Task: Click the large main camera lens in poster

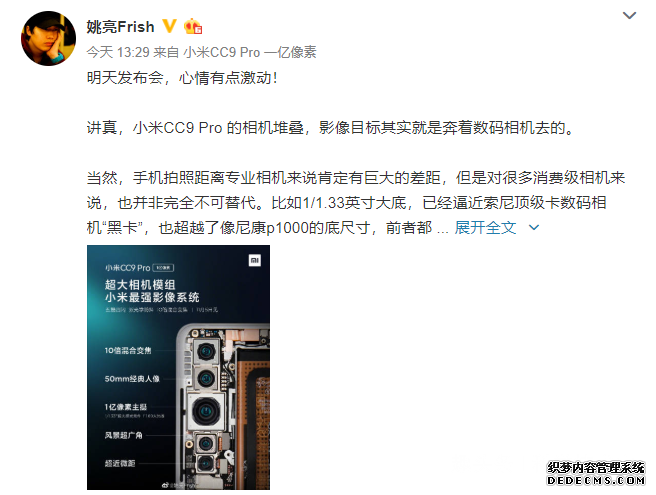Action: pos(205,412)
